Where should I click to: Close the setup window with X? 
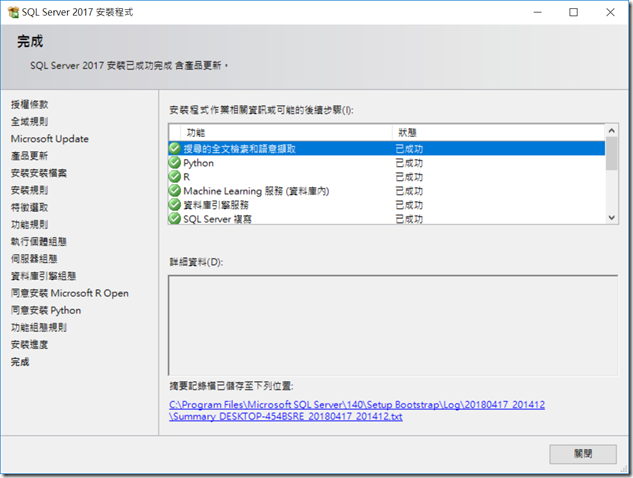610,12
